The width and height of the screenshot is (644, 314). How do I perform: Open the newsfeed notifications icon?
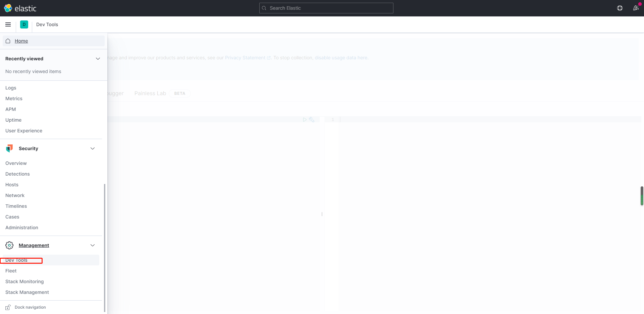[636, 8]
